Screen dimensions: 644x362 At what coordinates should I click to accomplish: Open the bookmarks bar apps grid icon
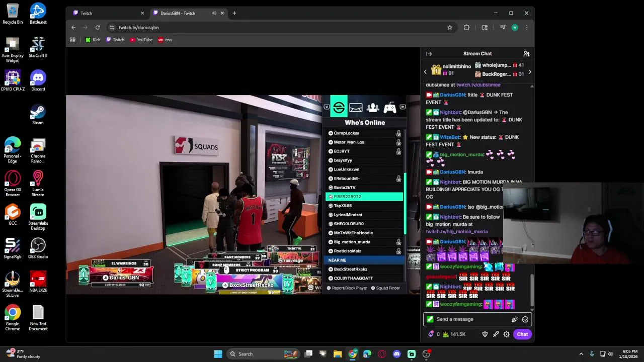(x=73, y=40)
